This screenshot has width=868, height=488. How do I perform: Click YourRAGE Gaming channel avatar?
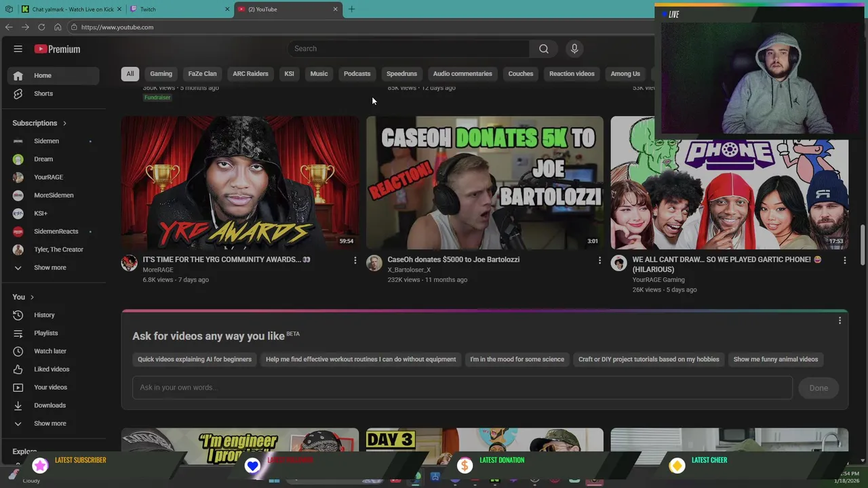pos(618,263)
